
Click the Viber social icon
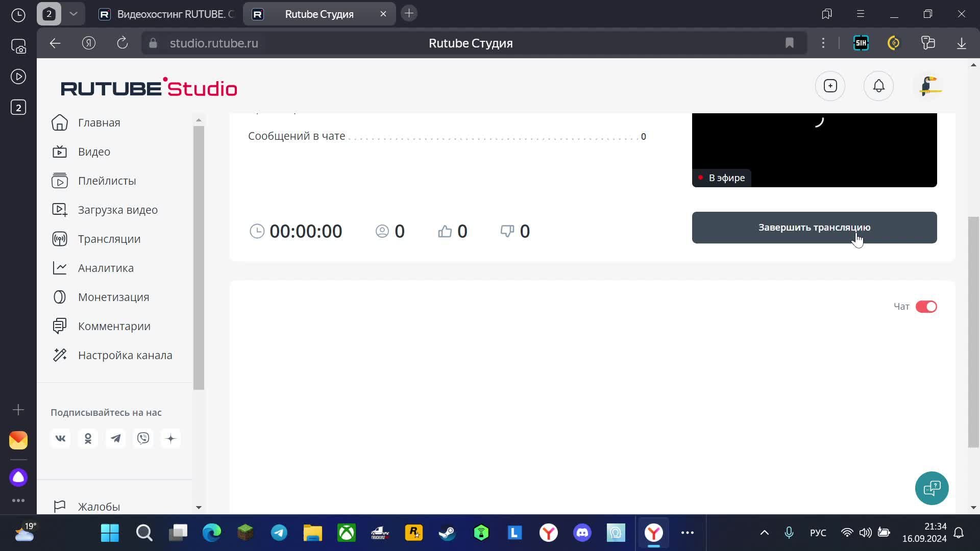coord(143,438)
